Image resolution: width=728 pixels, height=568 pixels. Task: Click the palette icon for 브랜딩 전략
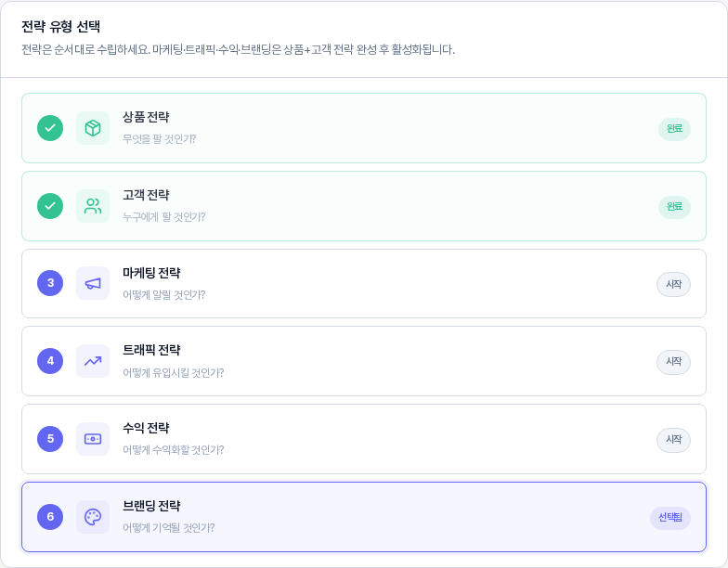(x=93, y=517)
